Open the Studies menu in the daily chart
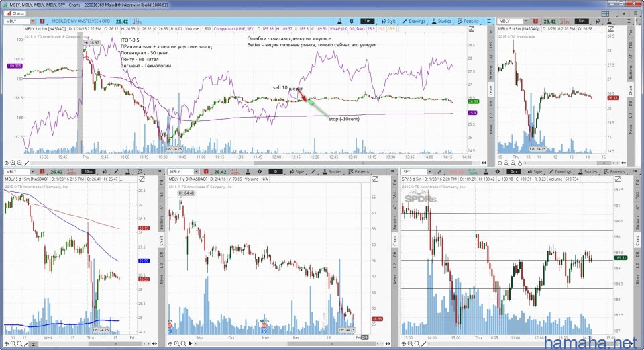Viewport: 644px width, 350px height. click(331, 171)
